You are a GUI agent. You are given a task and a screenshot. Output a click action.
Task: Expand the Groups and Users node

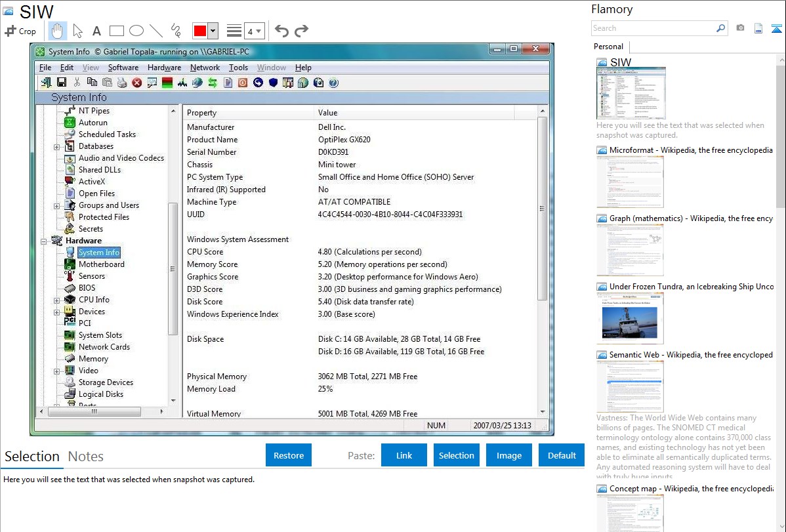(x=56, y=206)
